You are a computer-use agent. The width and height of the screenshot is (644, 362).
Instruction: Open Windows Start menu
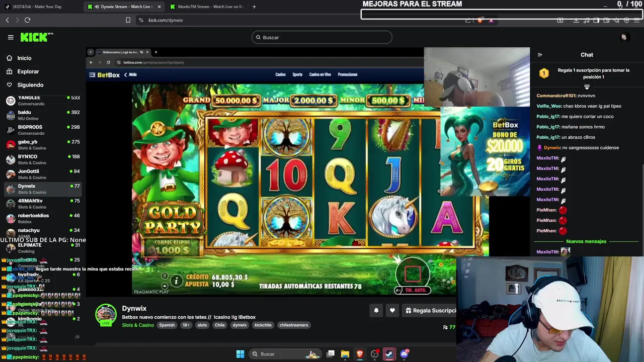click(240, 354)
